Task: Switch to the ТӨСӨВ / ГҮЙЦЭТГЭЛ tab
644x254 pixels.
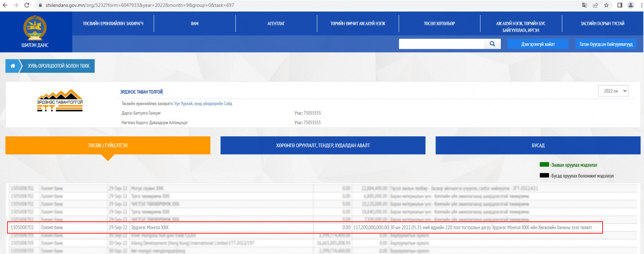Action: pos(108,146)
